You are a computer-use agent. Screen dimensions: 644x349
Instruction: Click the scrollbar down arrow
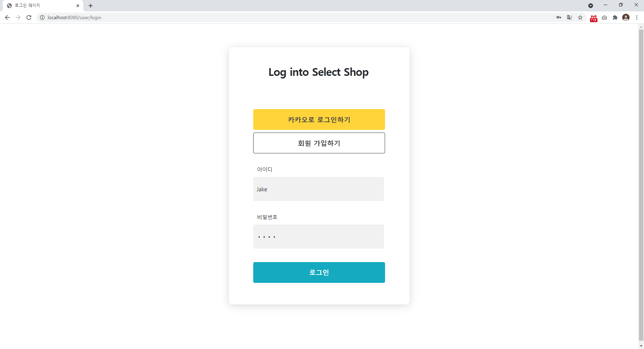click(x=641, y=346)
